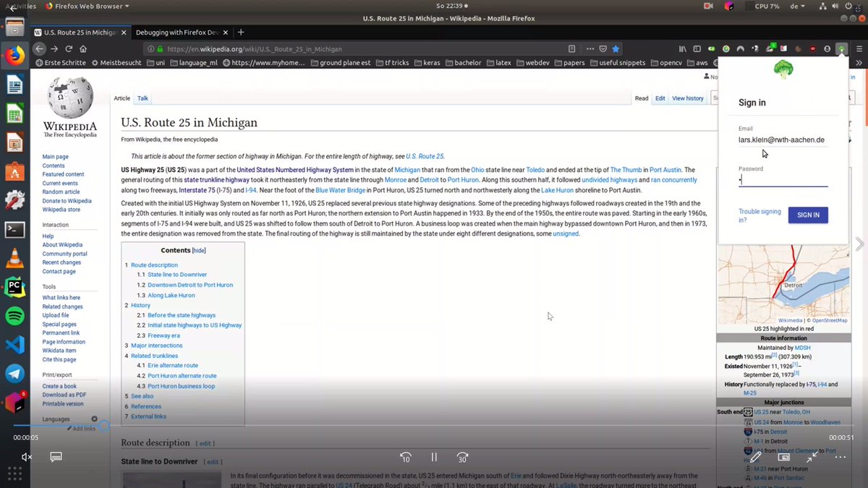868x488 pixels.
Task: Launch LibreOffice Writer from the dock
Action: (15, 86)
